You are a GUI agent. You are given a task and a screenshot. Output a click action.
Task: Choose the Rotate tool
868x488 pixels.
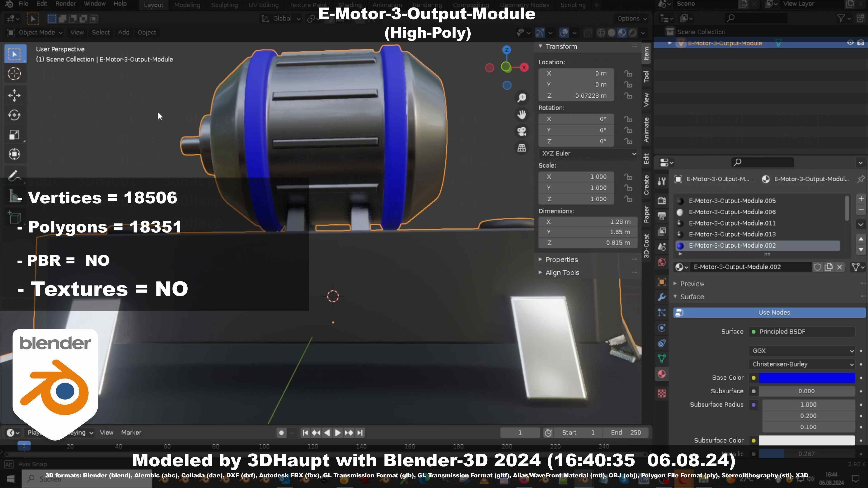pyautogui.click(x=14, y=115)
